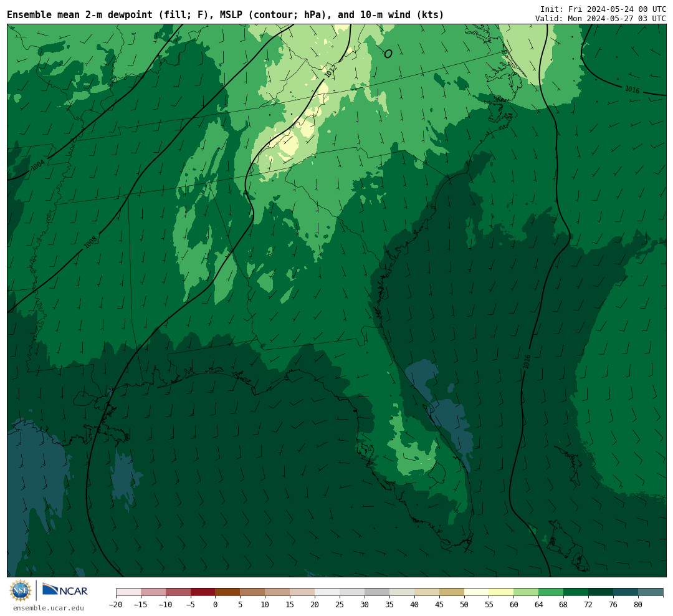Click the 64 colorbar tick label

pyautogui.click(x=539, y=605)
